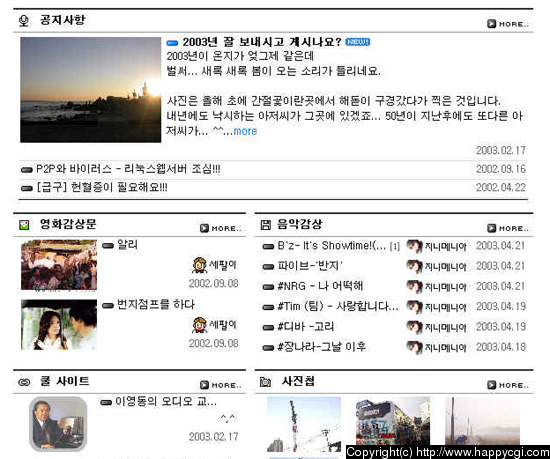The height and width of the screenshot is (459, 550).
Task: Open MORE for 쿨 사이트 section
Action: pyautogui.click(x=221, y=385)
